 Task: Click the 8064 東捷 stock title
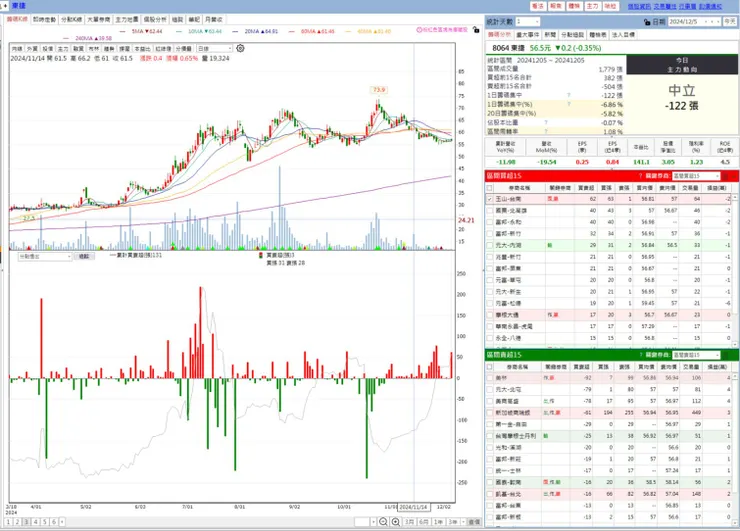point(508,48)
